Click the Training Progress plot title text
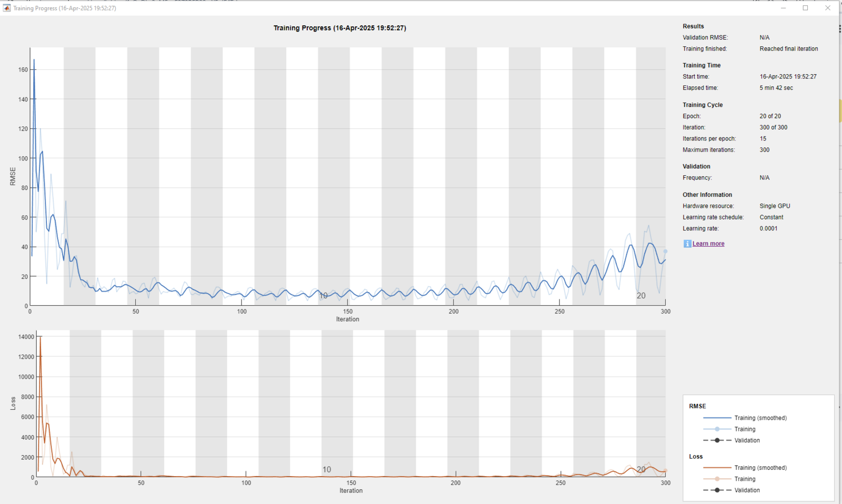842x504 pixels. [339, 28]
